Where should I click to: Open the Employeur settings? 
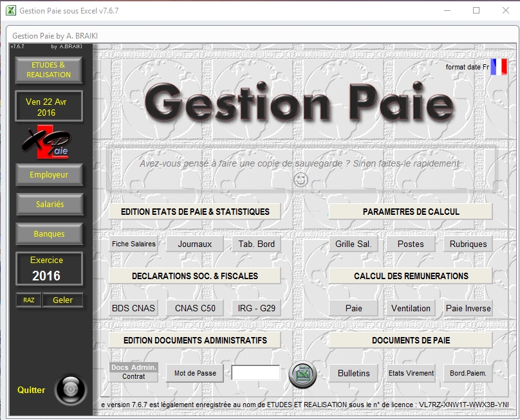point(48,174)
